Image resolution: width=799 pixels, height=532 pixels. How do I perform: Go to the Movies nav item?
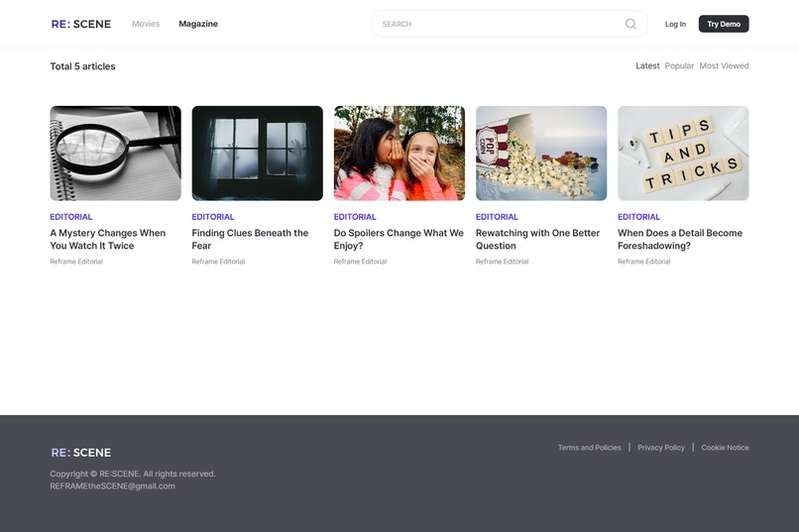[146, 24]
